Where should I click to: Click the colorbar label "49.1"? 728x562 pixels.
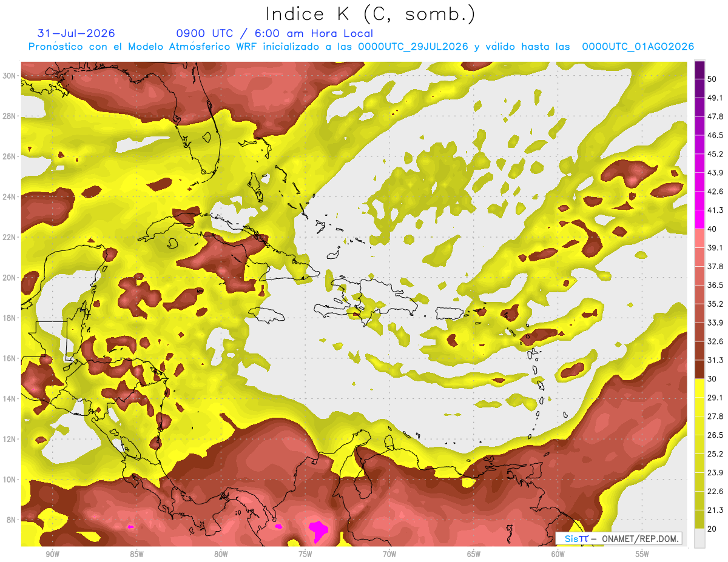pos(715,98)
